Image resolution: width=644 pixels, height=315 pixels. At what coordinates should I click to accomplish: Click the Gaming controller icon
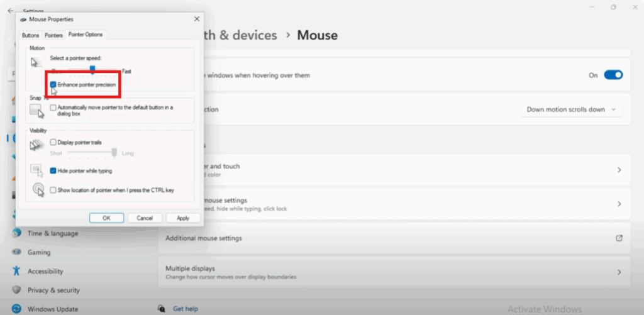click(x=16, y=251)
